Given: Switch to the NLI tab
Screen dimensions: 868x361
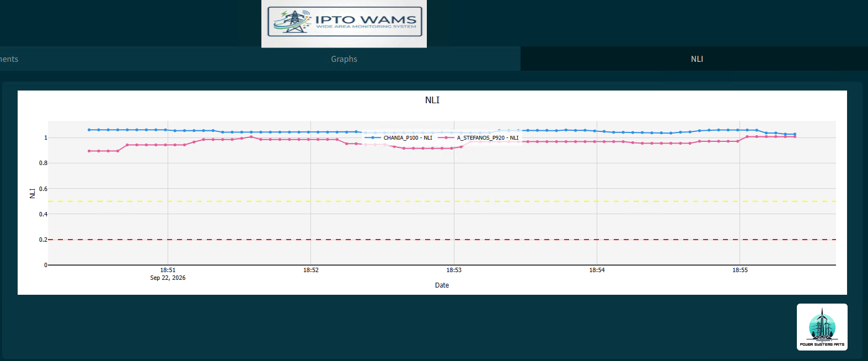Looking at the screenshot, I should point(696,59).
